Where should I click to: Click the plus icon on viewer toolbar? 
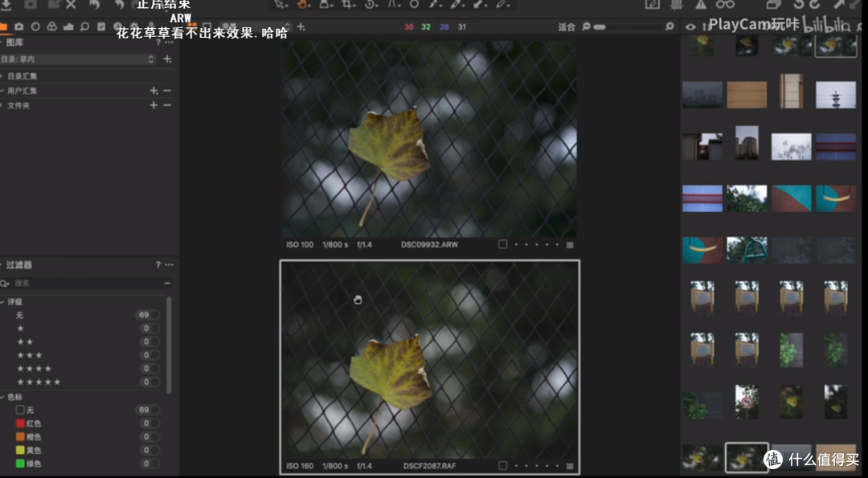pyautogui.click(x=301, y=27)
